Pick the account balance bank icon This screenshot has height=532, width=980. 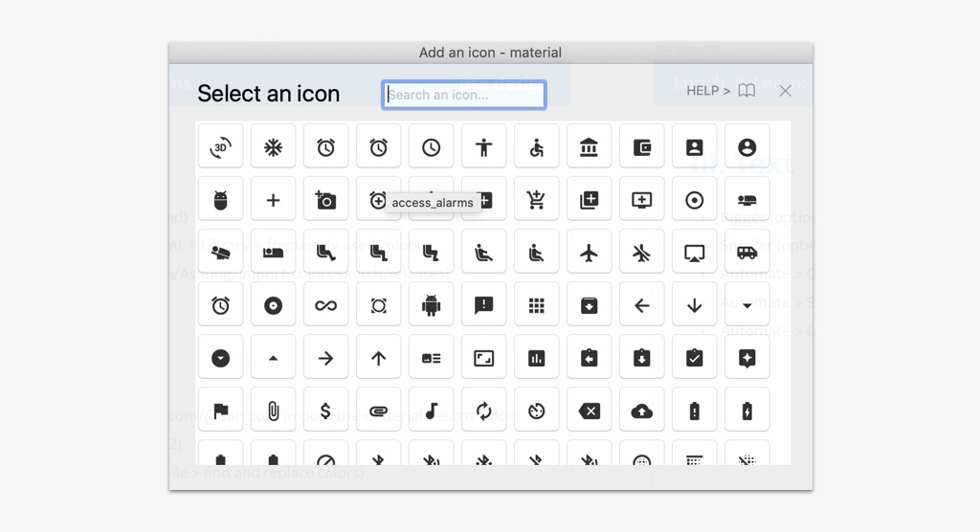click(589, 147)
